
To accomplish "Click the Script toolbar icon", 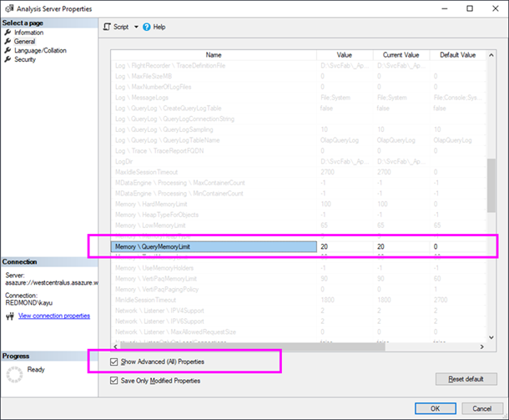I will tap(107, 27).
